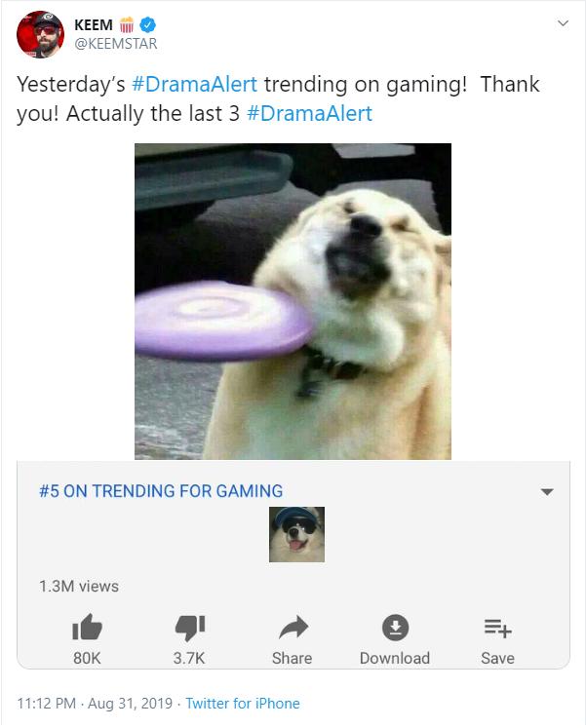Click the tweet timestamp Aug 31, 2019

pos(130,704)
